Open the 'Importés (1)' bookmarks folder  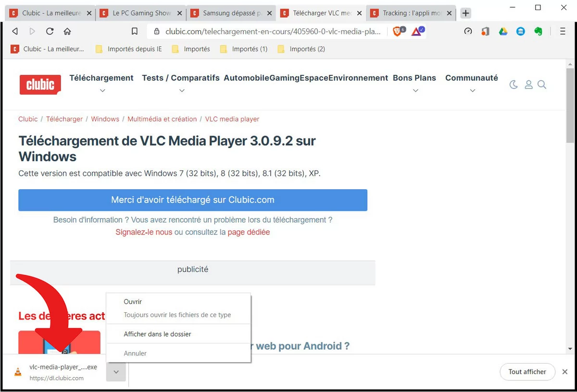[x=244, y=49]
